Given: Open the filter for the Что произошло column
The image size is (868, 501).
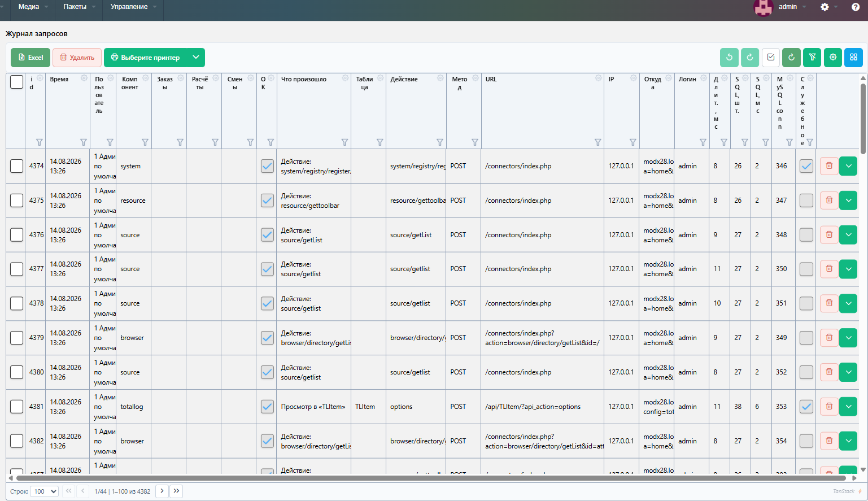Looking at the screenshot, I should [x=344, y=142].
